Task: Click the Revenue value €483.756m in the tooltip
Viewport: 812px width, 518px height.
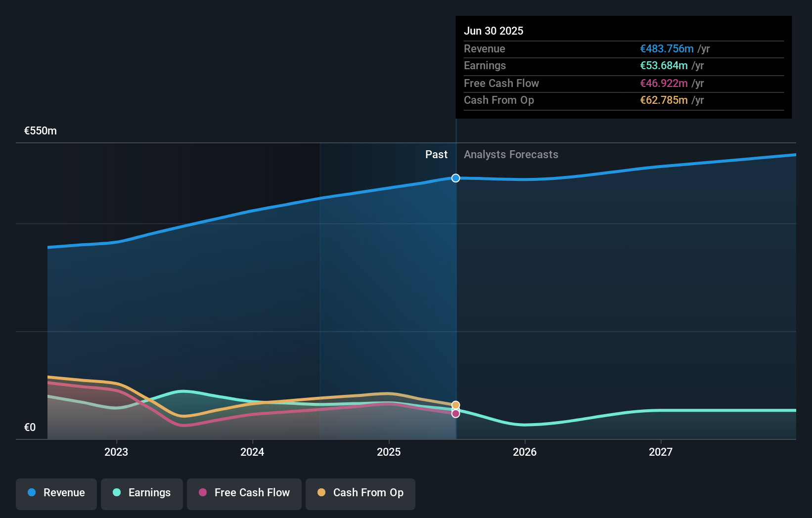Action: pos(667,48)
